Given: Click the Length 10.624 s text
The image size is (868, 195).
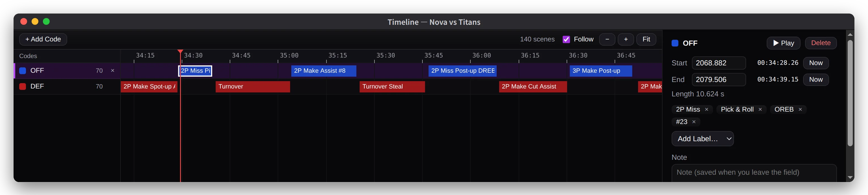Looking at the screenshot, I should pos(698,94).
